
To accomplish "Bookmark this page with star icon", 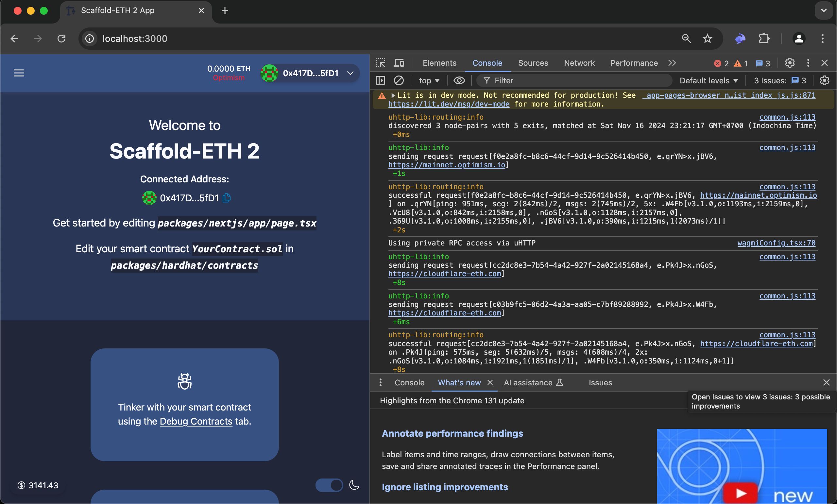I will [707, 38].
